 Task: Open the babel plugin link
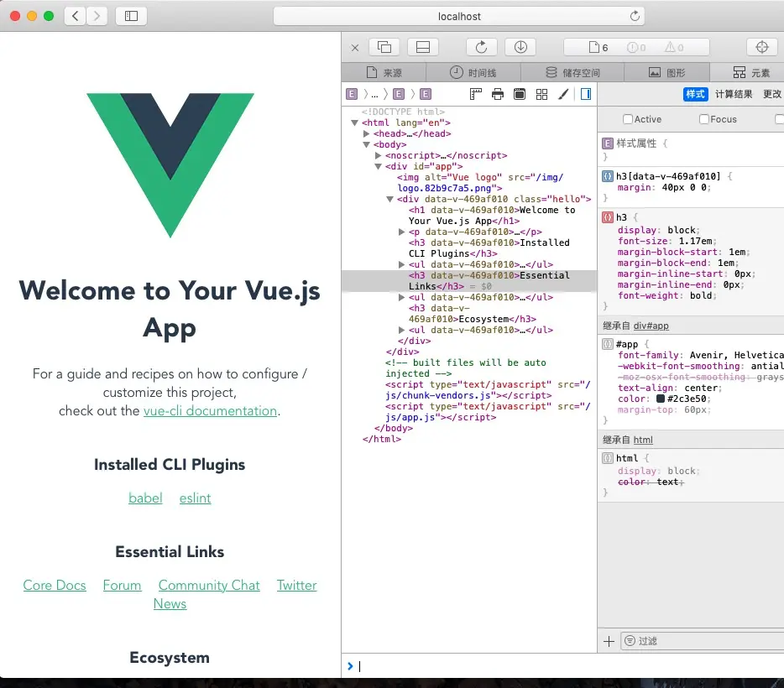(145, 498)
